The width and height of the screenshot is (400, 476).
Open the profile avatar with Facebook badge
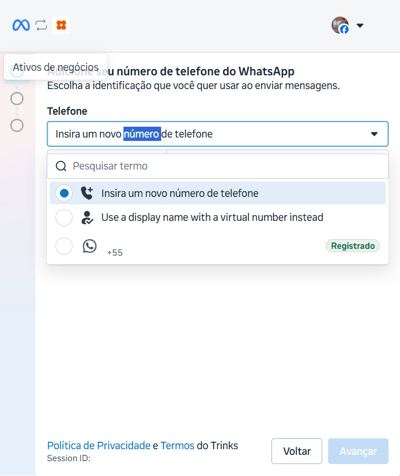click(x=340, y=25)
